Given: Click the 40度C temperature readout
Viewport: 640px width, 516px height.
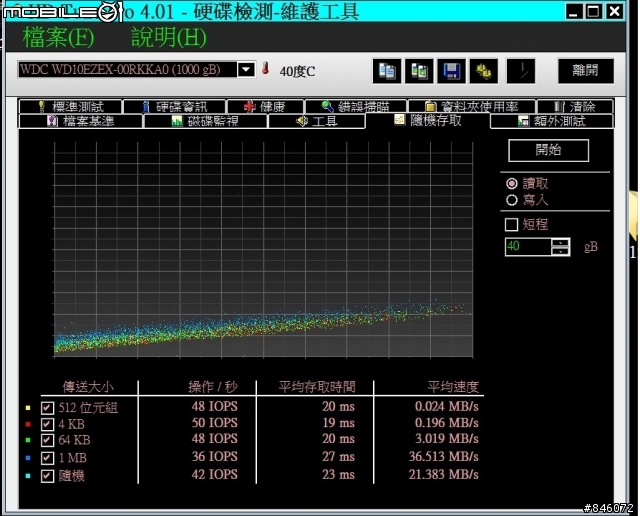Looking at the screenshot, I should coord(297,72).
